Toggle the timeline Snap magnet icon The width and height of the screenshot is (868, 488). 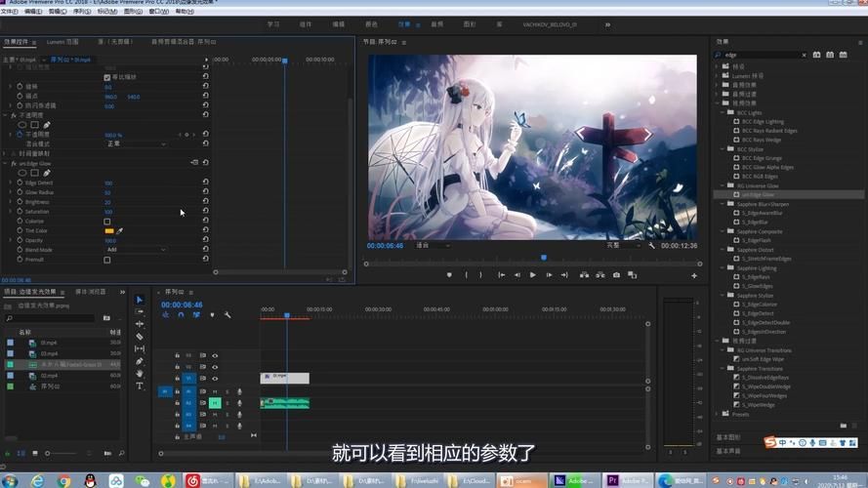(181, 315)
